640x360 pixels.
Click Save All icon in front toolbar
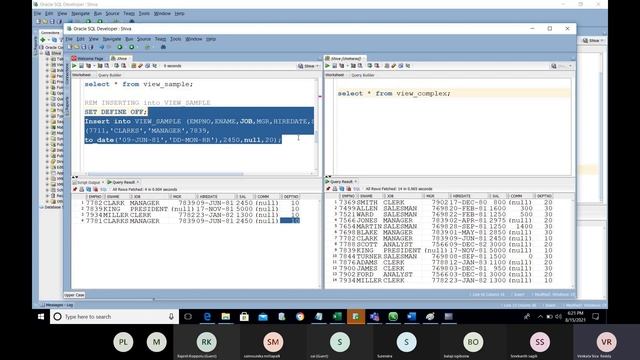pos(91,47)
